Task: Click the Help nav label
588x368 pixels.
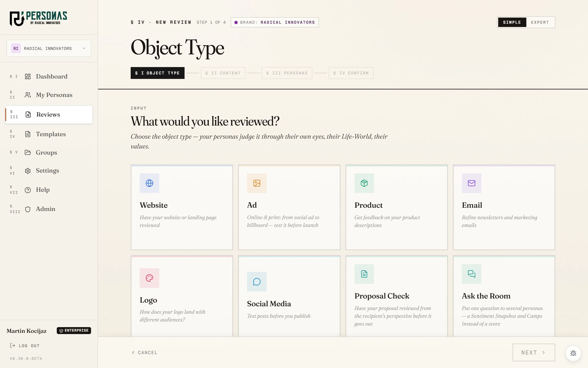Action: tap(43, 190)
